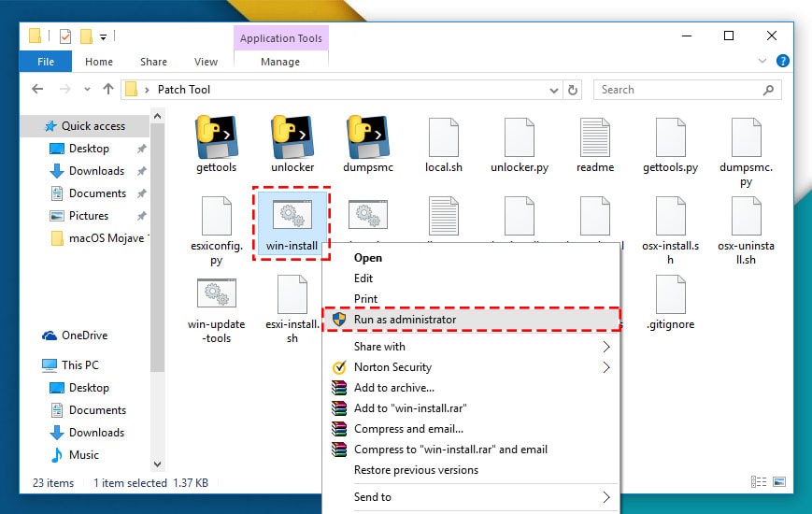Select the readme text file icon
Screen dimensions: 812x514
[x=594, y=138]
